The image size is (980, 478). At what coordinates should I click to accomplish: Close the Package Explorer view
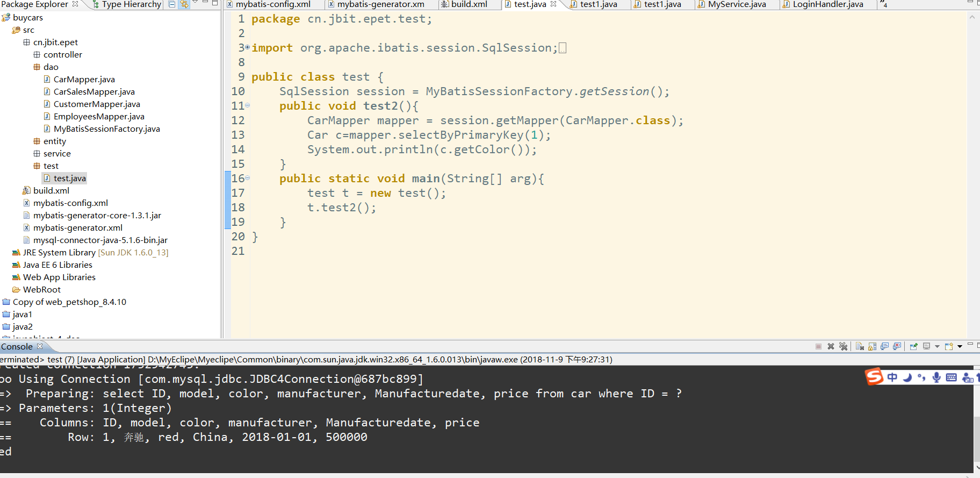tap(75, 4)
